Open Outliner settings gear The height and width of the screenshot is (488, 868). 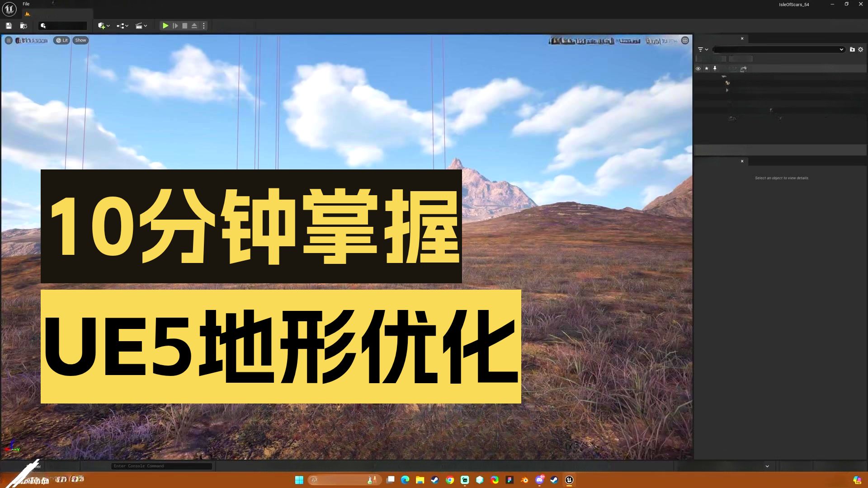(x=860, y=49)
